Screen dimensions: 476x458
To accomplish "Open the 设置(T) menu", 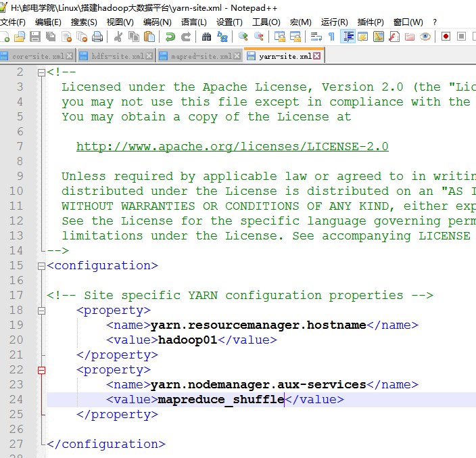I will [229, 22].
